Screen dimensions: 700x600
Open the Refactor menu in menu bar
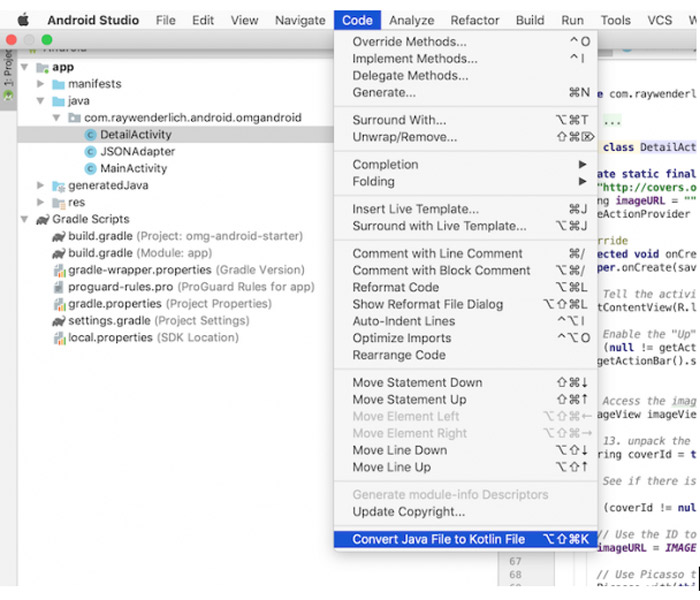tap(475, 20)
